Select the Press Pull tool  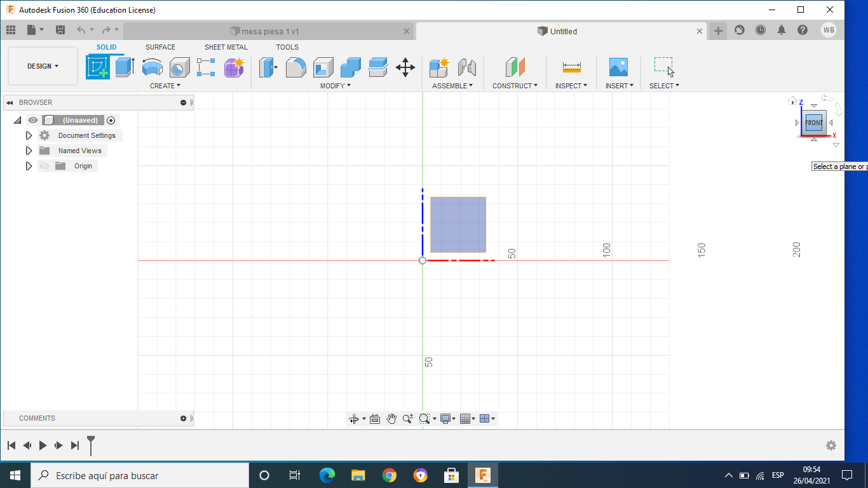268,67
